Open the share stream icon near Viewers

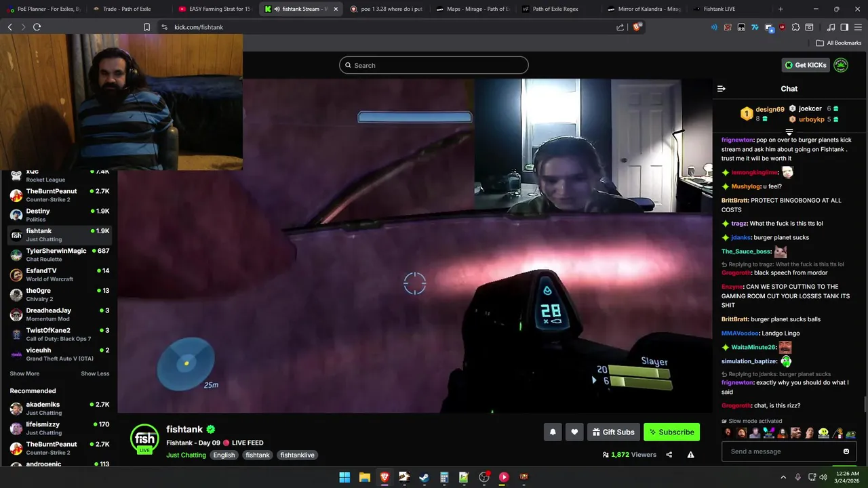pyautogui.click(x=669, y=455)
